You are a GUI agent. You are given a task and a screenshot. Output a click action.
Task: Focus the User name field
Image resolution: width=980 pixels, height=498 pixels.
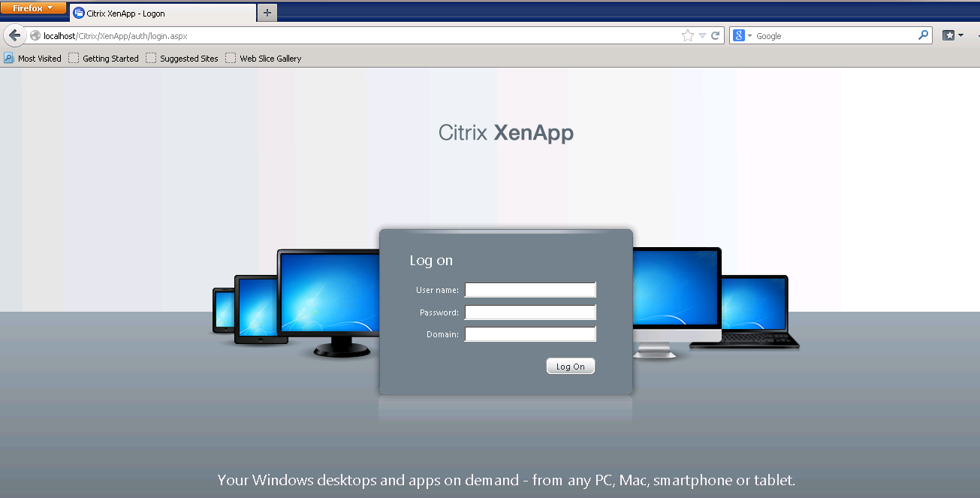tap(530, 290)
